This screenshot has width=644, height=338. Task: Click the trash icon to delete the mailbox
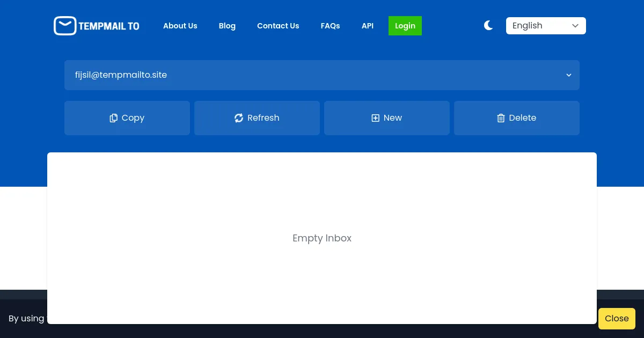pos(501,117)
